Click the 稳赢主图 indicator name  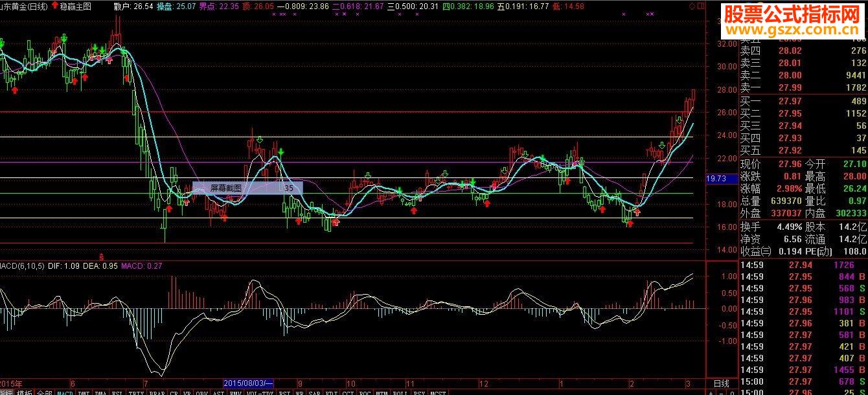click(x=75, y=6)
